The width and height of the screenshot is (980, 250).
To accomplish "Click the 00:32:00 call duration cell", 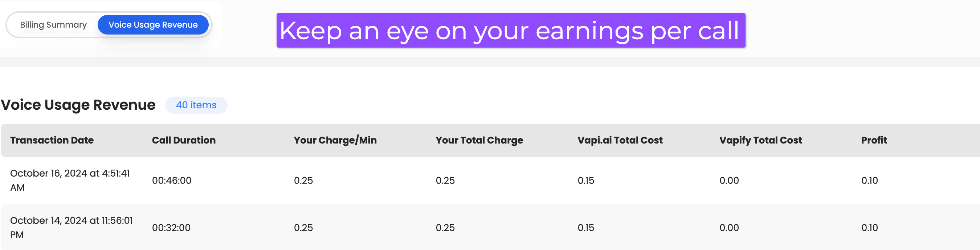I will [x=171, y=228].
